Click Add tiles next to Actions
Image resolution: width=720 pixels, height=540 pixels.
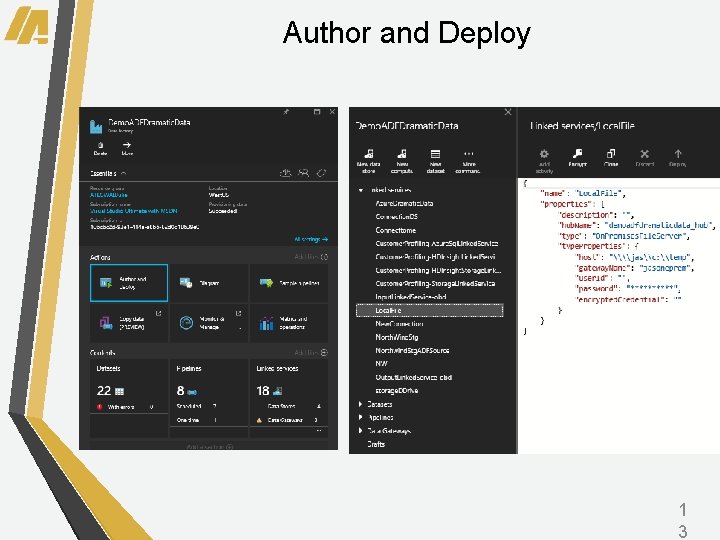[311, 257]
